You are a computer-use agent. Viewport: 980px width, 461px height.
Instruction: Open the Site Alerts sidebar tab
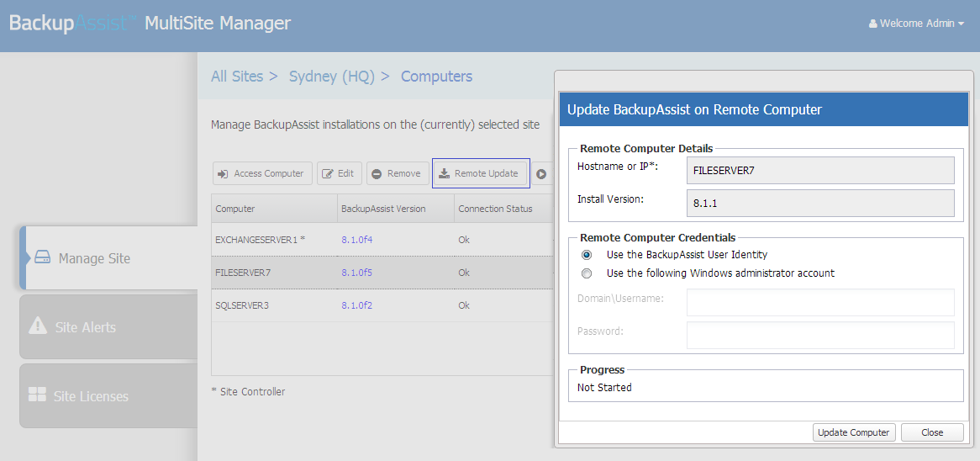click(x=108, y=326)
